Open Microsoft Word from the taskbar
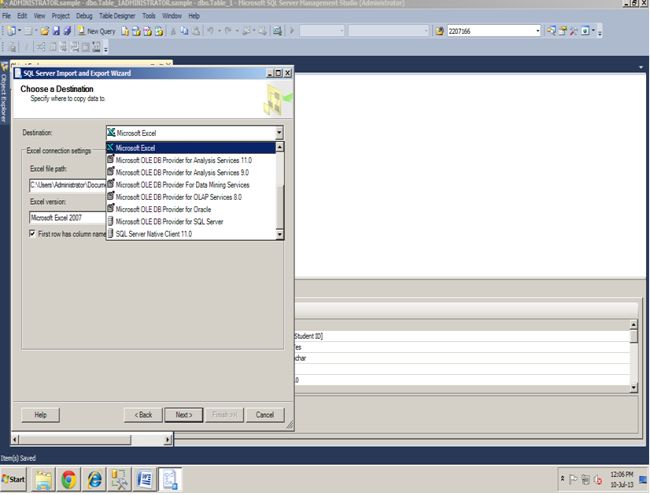The width and height of the screenshot is (650, 495). [145, 480]
